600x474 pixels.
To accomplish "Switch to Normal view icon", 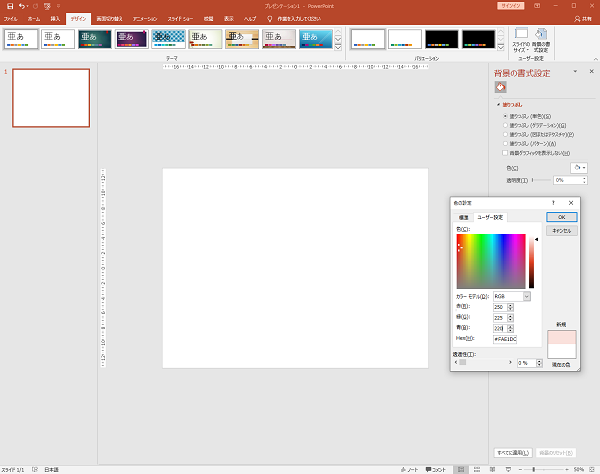I will [x=461, y=469].
